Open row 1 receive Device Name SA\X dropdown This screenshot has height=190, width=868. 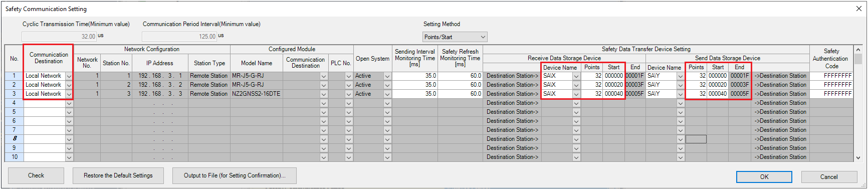coord(576,76)
